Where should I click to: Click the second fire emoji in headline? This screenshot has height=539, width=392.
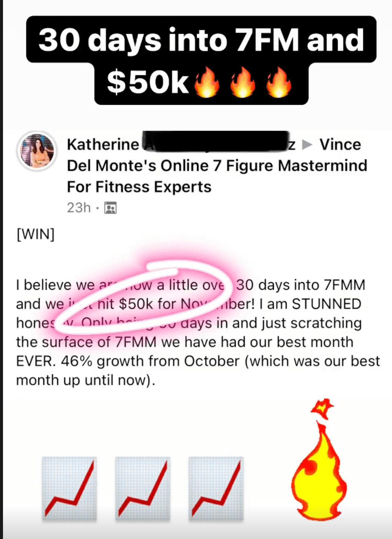[243, 83]
